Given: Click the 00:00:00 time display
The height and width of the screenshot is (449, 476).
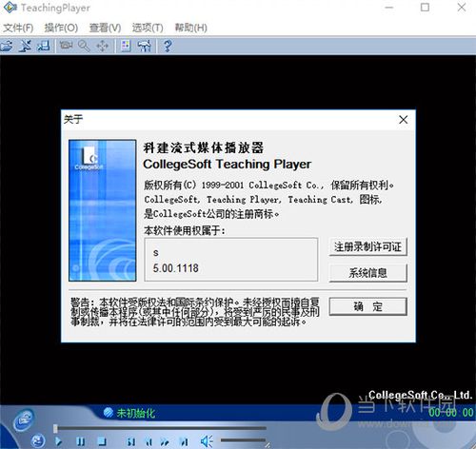Looking at the screenshot, I should 450,412.
